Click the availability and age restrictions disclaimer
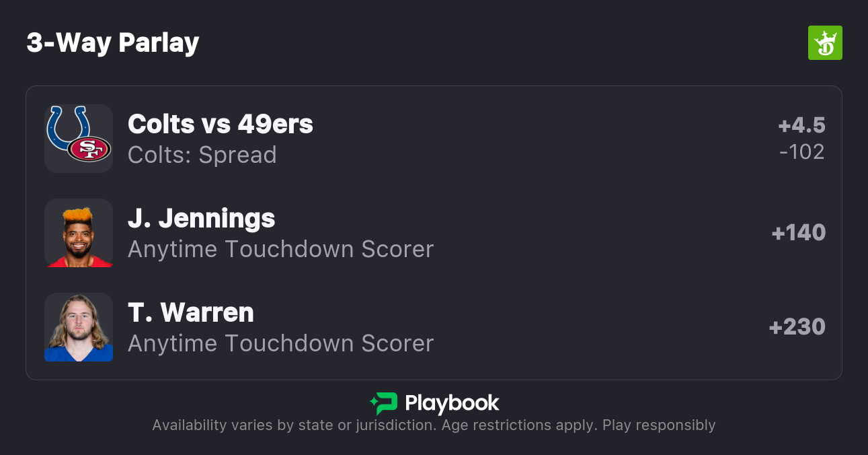Viewport: 868px width, 455px height. tap(434, 425)
